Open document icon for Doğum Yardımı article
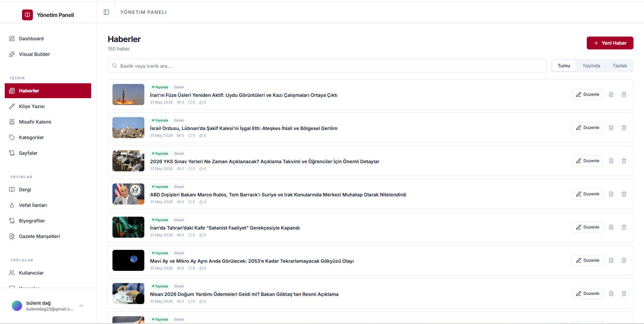 [x=611, y=294]
